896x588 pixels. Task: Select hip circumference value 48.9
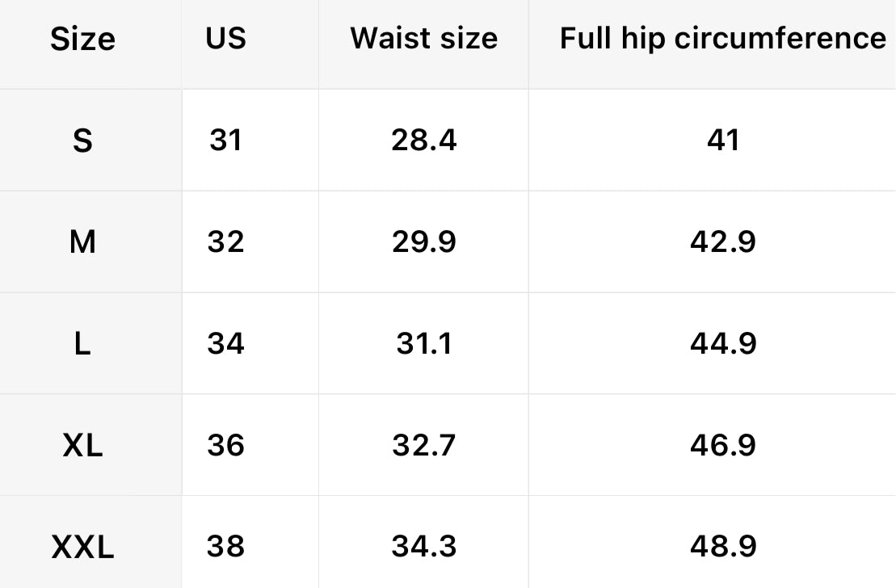point(722,547)
